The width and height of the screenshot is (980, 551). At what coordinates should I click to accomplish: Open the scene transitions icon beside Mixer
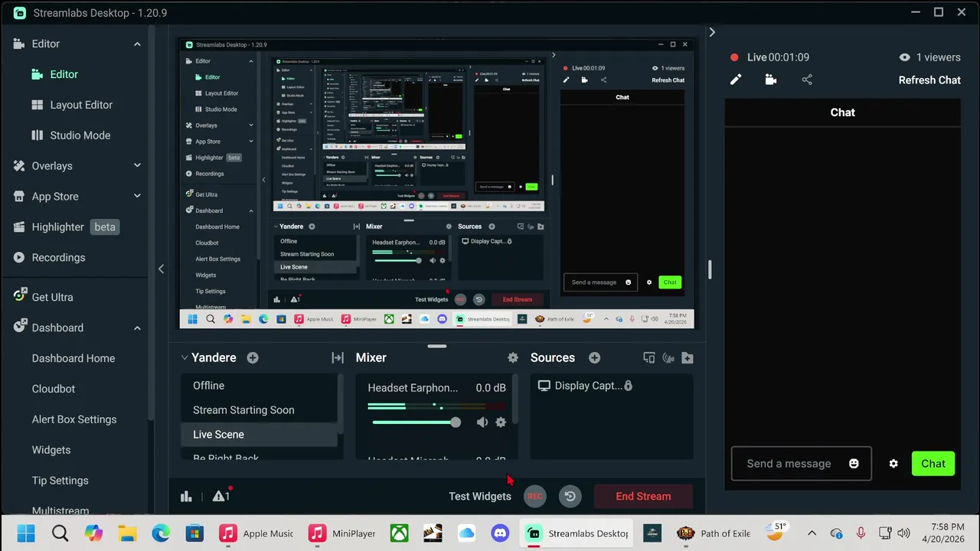point(338,357)
